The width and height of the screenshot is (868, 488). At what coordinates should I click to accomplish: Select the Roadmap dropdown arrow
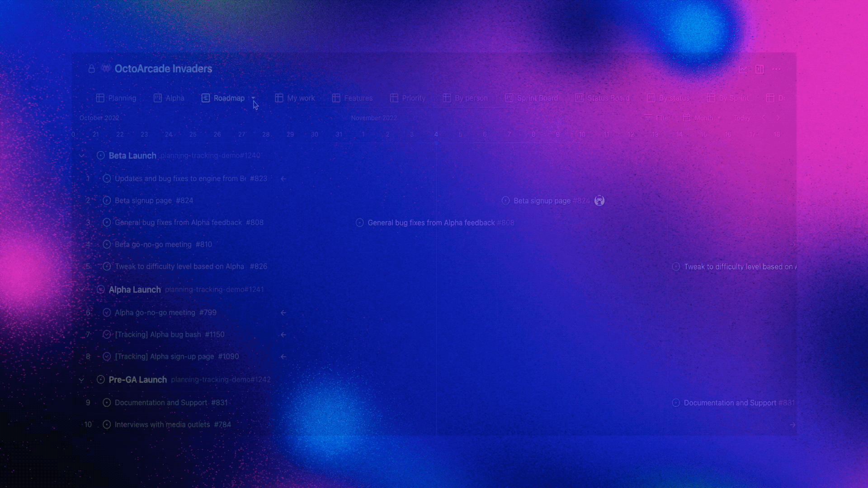pos(253,98)
